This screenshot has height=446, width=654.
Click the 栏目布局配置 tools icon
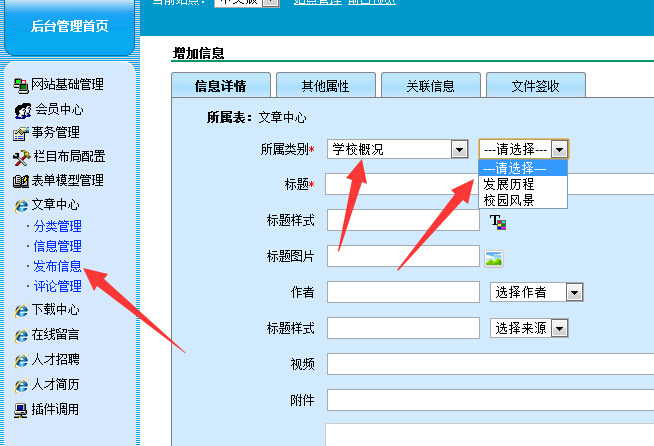(21, 157)
